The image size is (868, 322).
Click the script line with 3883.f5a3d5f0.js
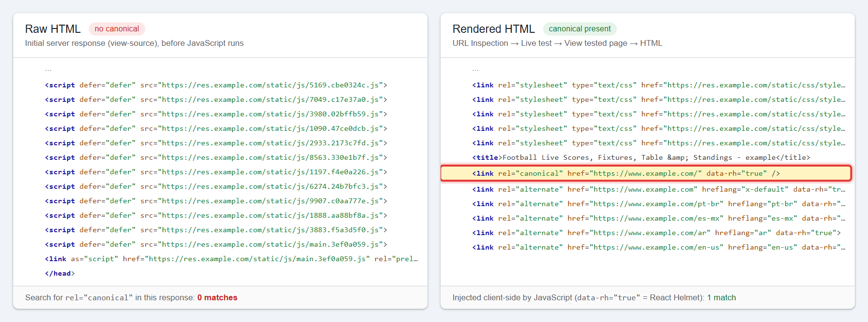(216, 230)
